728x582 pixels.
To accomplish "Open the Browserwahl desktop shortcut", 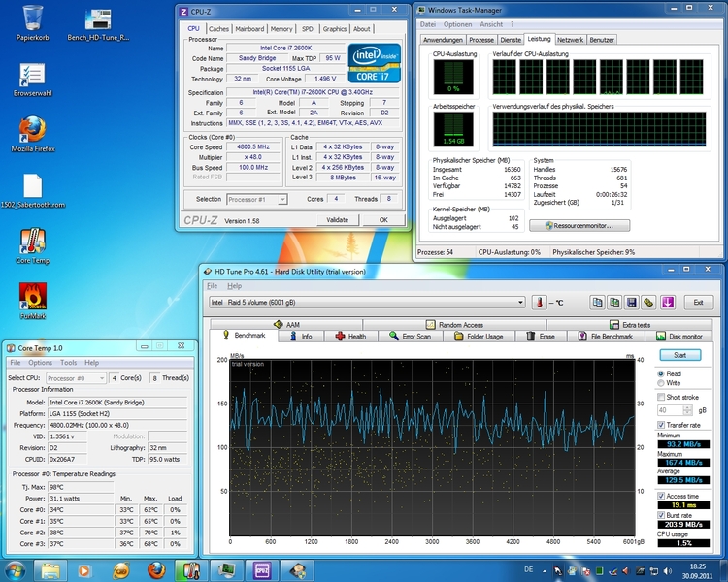I will pos(32,80).
